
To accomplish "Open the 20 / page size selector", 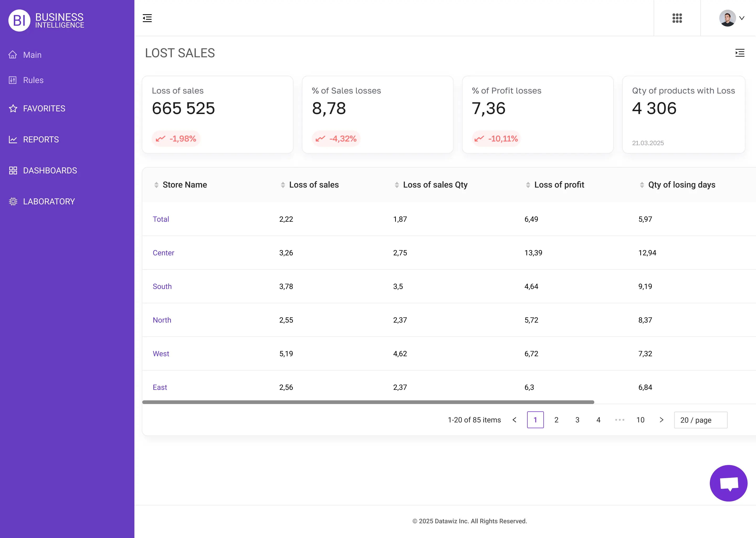I will [x=700, y=420].
